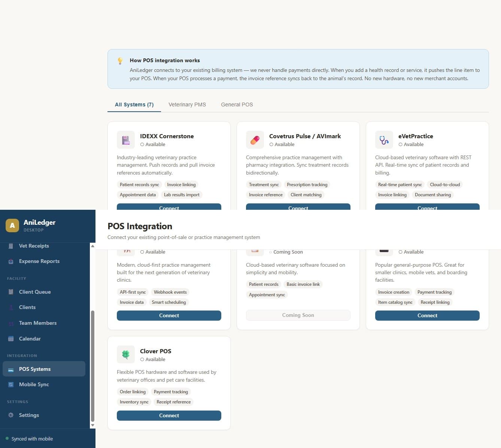The image size is (501, 448).
Task: Open the Team Members section
Action: tap(11, 323)
